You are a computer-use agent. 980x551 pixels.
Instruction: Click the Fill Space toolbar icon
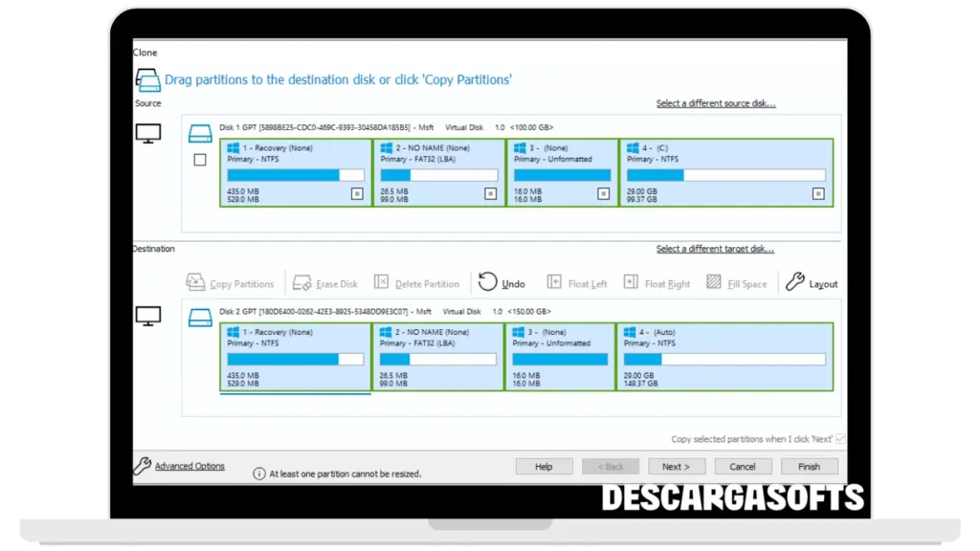(714, 282)
